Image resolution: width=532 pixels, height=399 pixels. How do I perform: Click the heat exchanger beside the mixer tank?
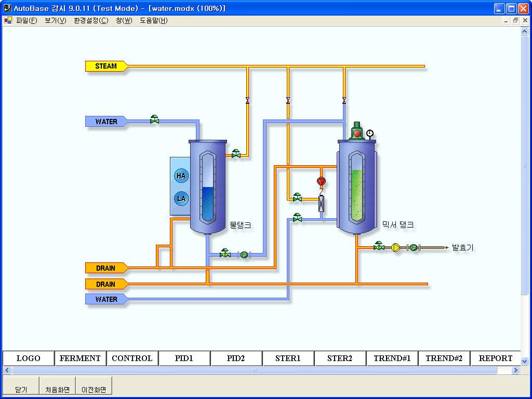tap(321, 204)
